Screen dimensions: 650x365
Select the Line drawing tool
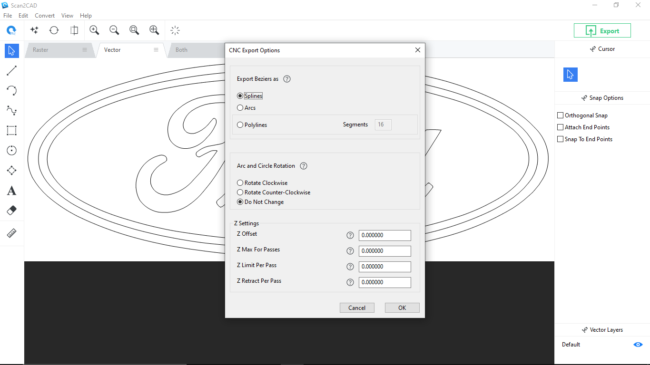pyautogui.click(x=12, y=71)
